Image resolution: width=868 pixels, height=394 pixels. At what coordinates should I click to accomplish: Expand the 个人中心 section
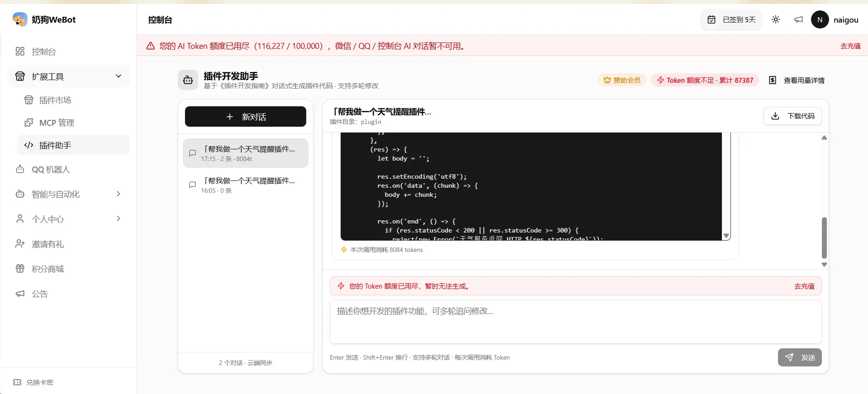click(69, 219)
